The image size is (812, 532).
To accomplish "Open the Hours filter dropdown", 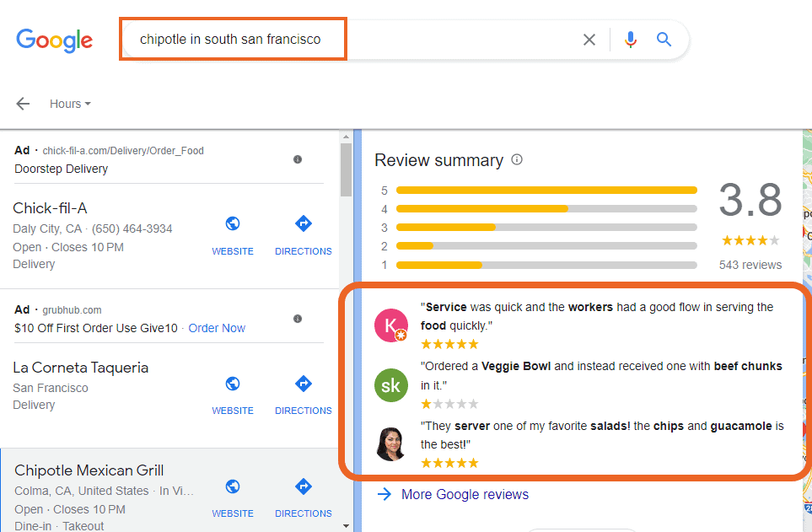I will coord(70,104).
